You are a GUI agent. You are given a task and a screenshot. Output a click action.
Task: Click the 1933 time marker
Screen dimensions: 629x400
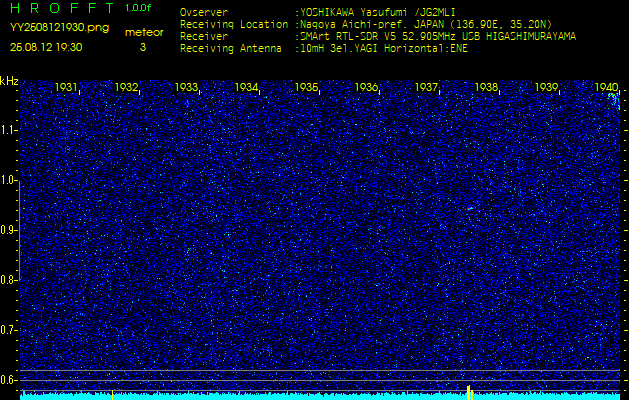tap(186, 87)
